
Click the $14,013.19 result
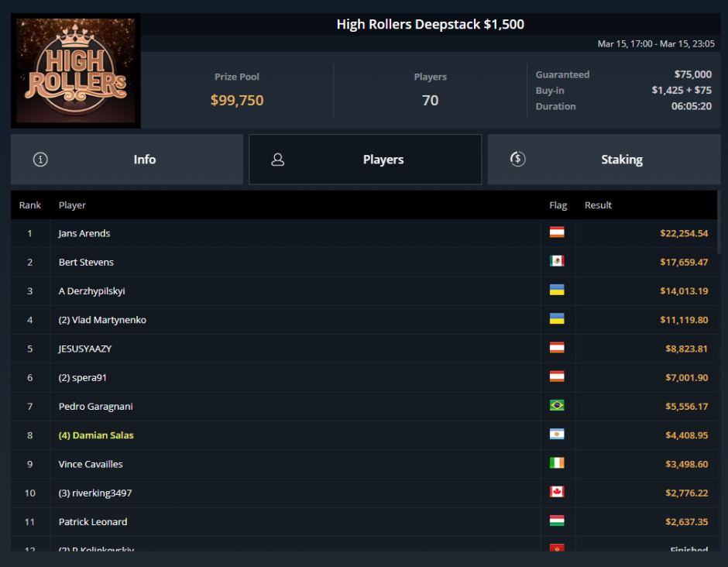(684, 291)
